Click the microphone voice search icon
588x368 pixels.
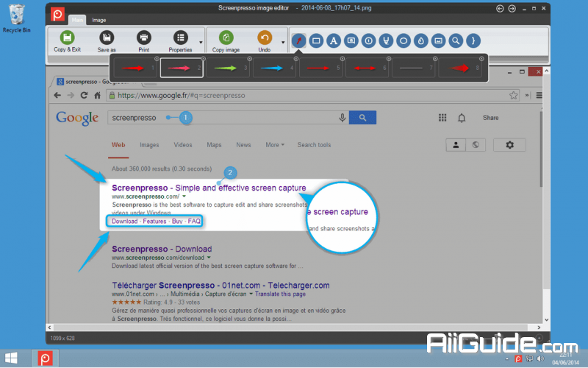point(342,118)
